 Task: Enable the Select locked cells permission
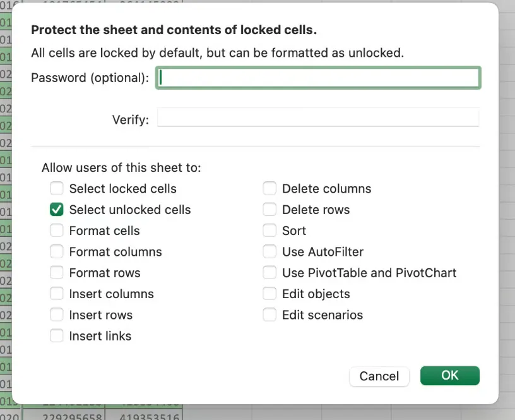(56, 188)
